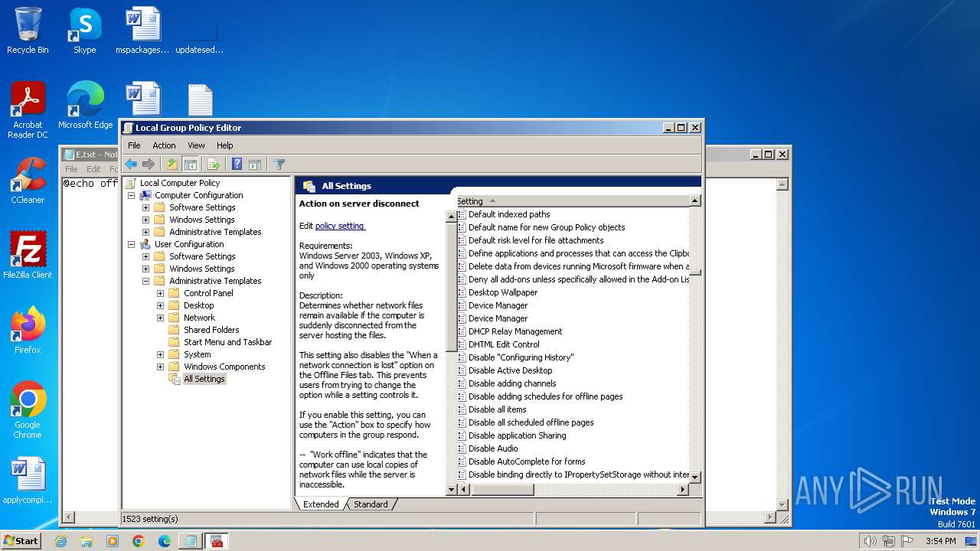Select the 'Default indexed paths' setting

(509, 214)
